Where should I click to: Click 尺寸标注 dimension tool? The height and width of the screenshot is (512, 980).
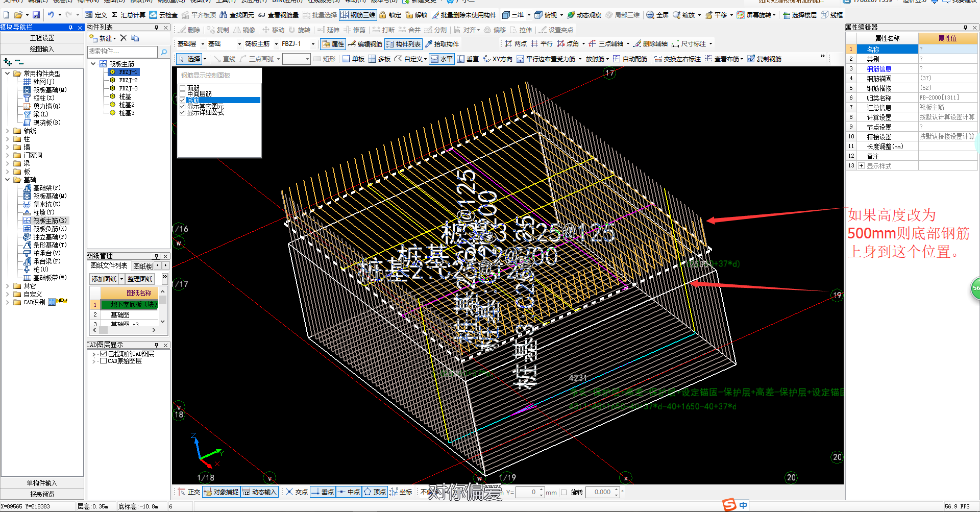tap(689, 44)
